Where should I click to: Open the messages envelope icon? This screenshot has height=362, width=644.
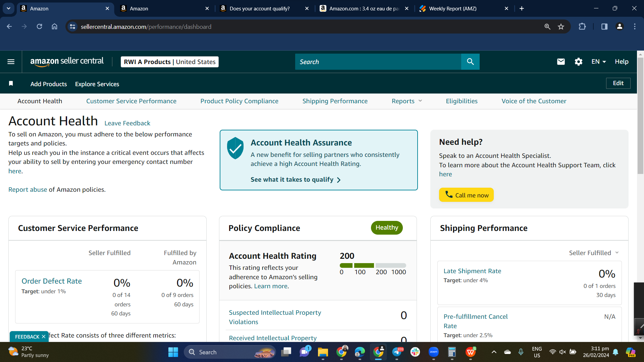tap(561, 62)
